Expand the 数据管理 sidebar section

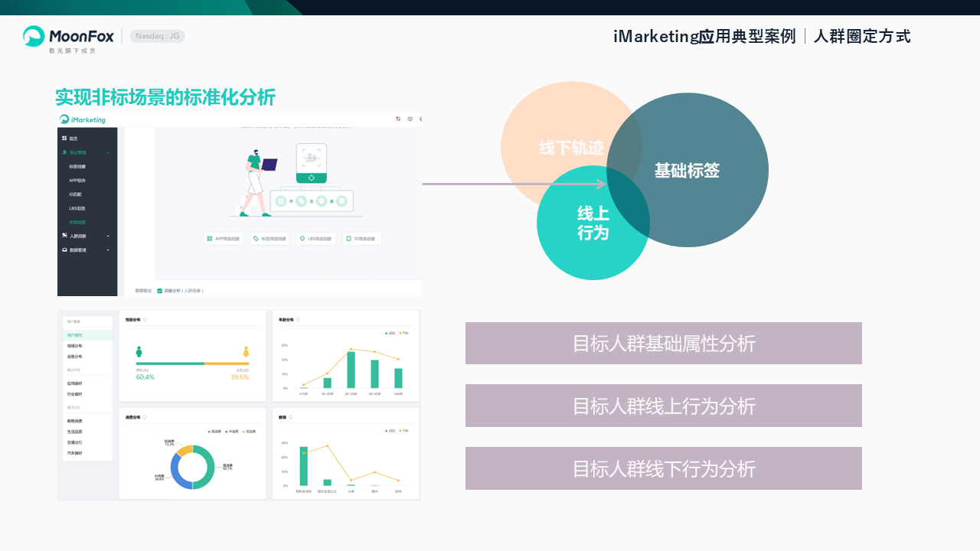click(108, 249)
